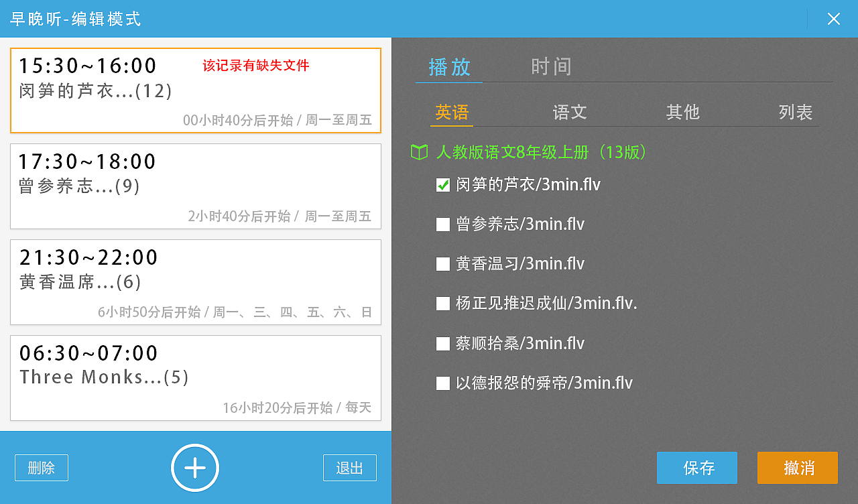Click the round plus add-record icon
This screenshot has width=858, height=504.
(x=195, y=468)
